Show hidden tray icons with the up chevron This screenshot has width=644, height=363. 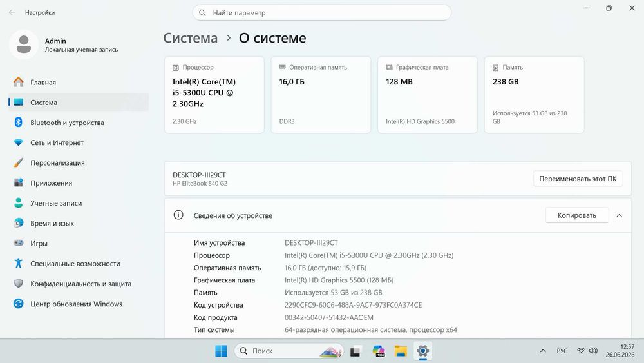tap(543, 351)
